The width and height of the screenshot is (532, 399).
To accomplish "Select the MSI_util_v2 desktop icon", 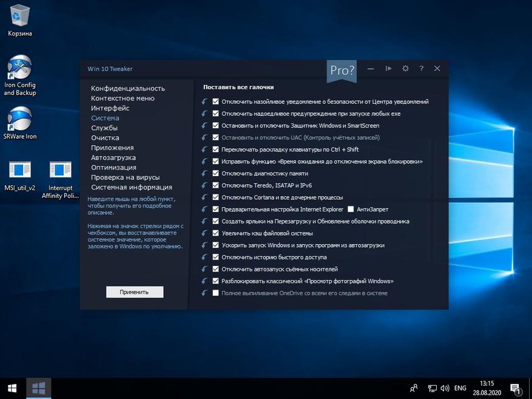I will coord(19,176).
